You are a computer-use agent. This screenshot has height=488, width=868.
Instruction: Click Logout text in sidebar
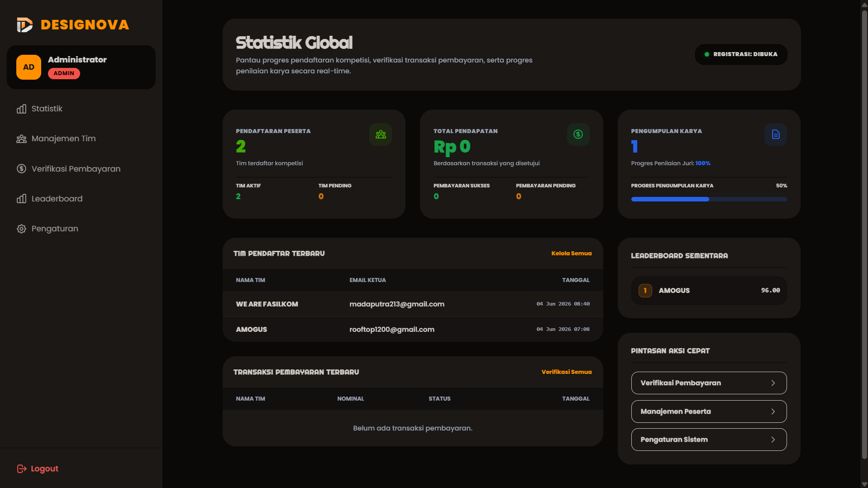coord(44,469)
